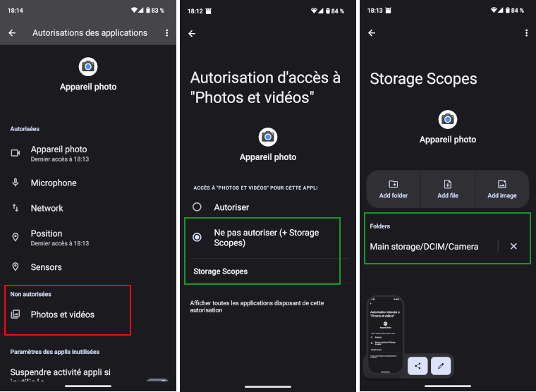
Task: Open Network permission
Action: (88, 208)
